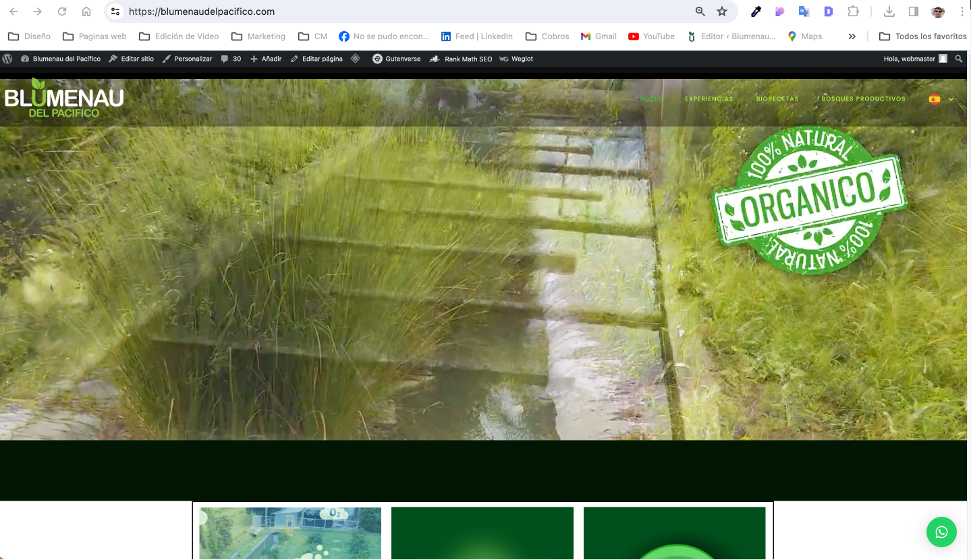Image resolution: width=971 pixels, height=560 pixels.
Task: Click the diamond icon in admin bar
Action: [x=356, y=59]
